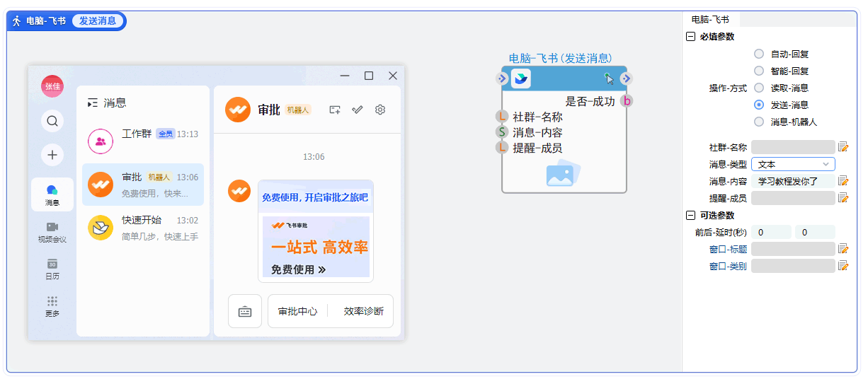Select the 自动-回复 radio option
The image size is (868, 379).
tap(759, 54)
